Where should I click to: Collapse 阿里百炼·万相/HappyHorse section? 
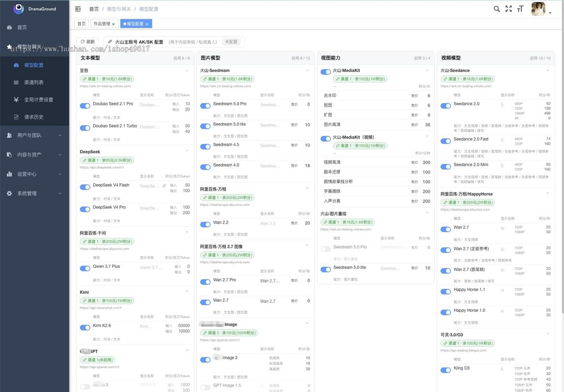click(548, 193)
